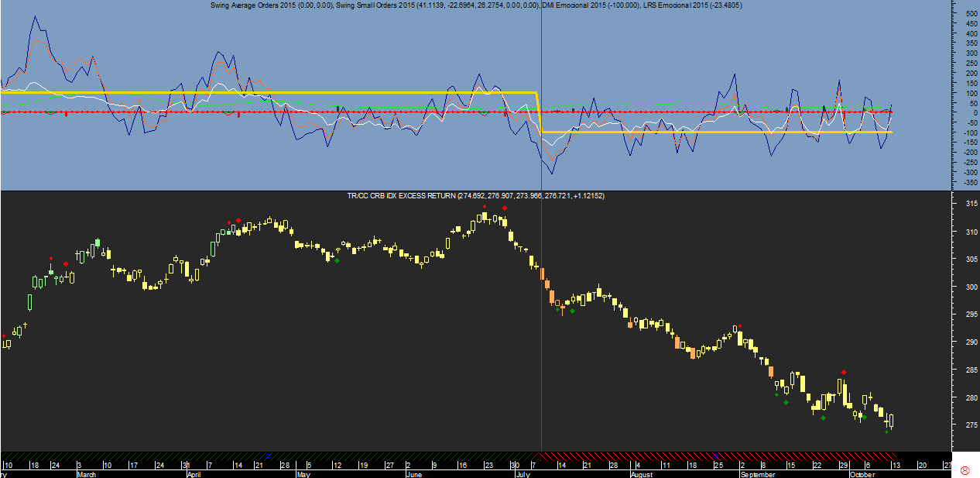Screen dimensions: 980x478
Task: Select the blue marker near August 25 on date axis
Action: coord(716,456)
